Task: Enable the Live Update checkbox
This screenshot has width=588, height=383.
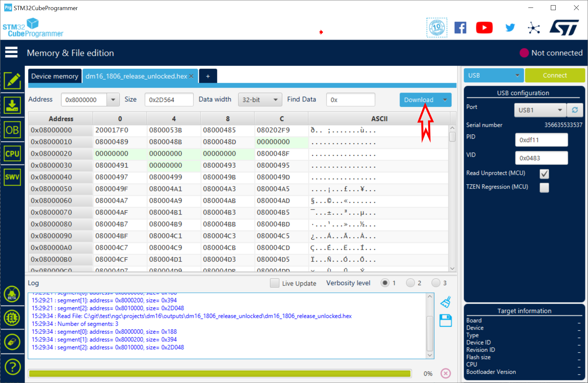Action: pos(274,283)
